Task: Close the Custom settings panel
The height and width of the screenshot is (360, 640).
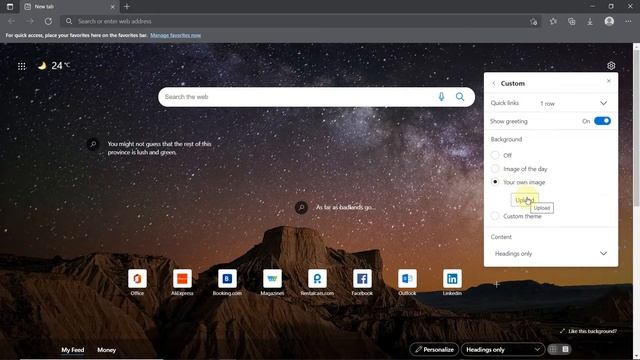Action: [x=609, y=81]
